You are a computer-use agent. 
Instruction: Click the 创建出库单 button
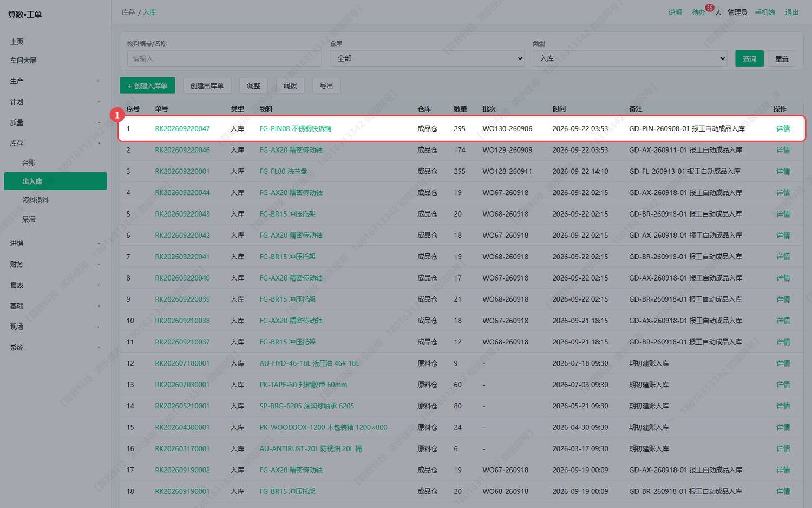click(207, 86)
